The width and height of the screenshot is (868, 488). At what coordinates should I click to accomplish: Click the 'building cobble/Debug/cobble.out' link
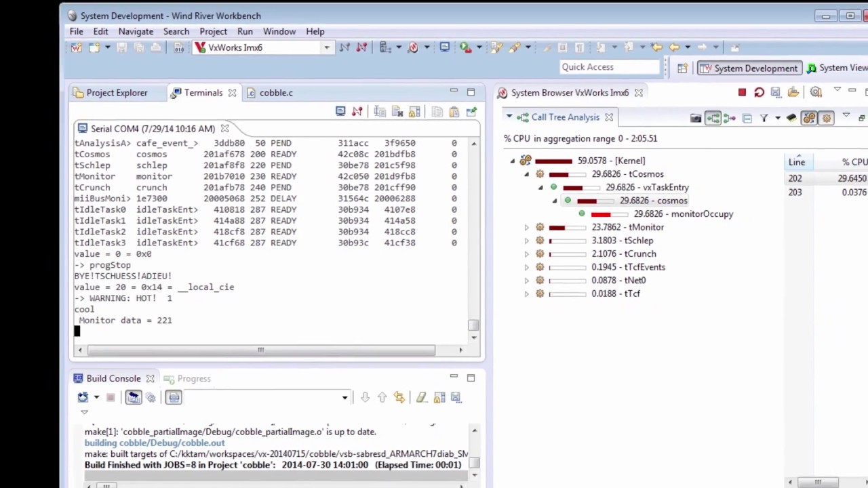click(155, 443)
